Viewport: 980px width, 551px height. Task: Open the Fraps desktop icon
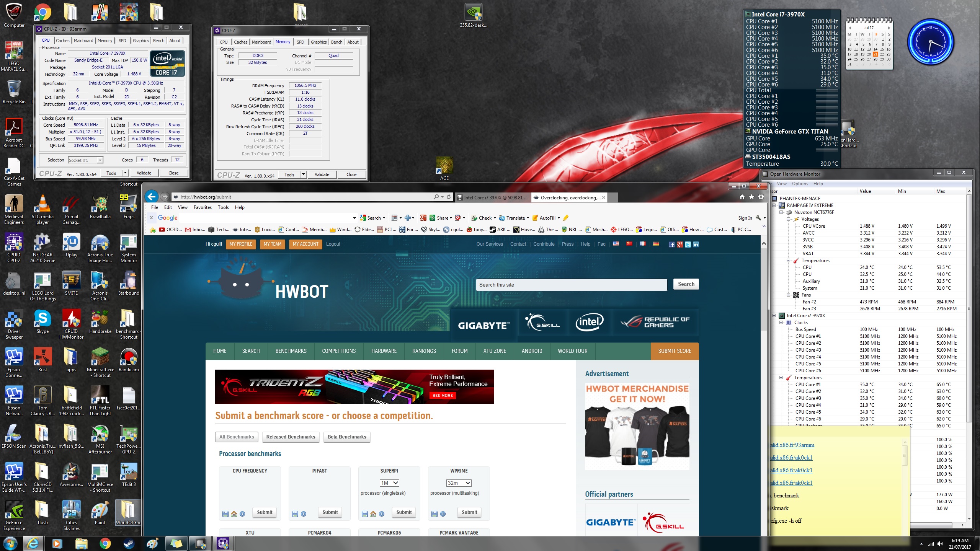click(129, 207)
